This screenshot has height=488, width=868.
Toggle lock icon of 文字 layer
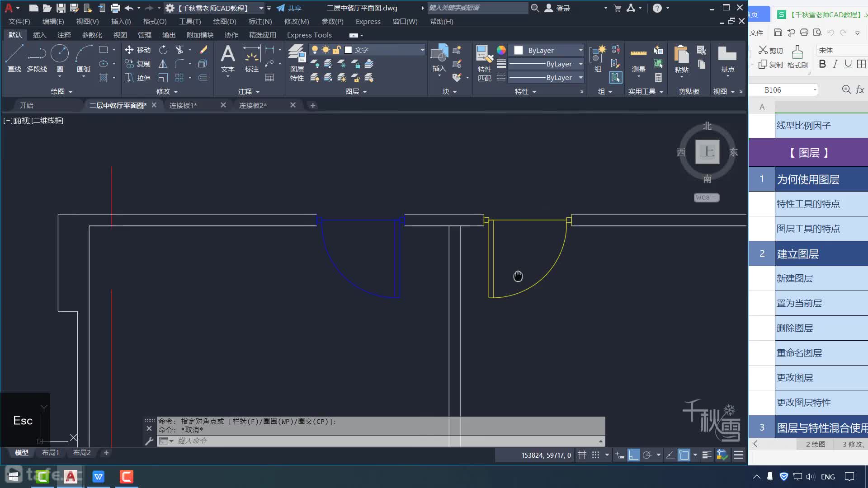click(x=336, y=50)
